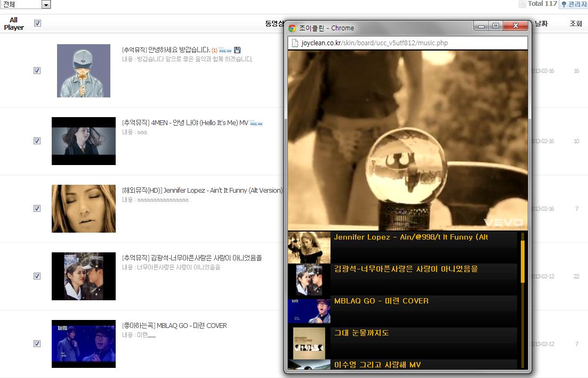Viewport: 588px width, 378px height.
Task: Click the orange playlist scrollbar handle
Action: (x=522, y=261)
